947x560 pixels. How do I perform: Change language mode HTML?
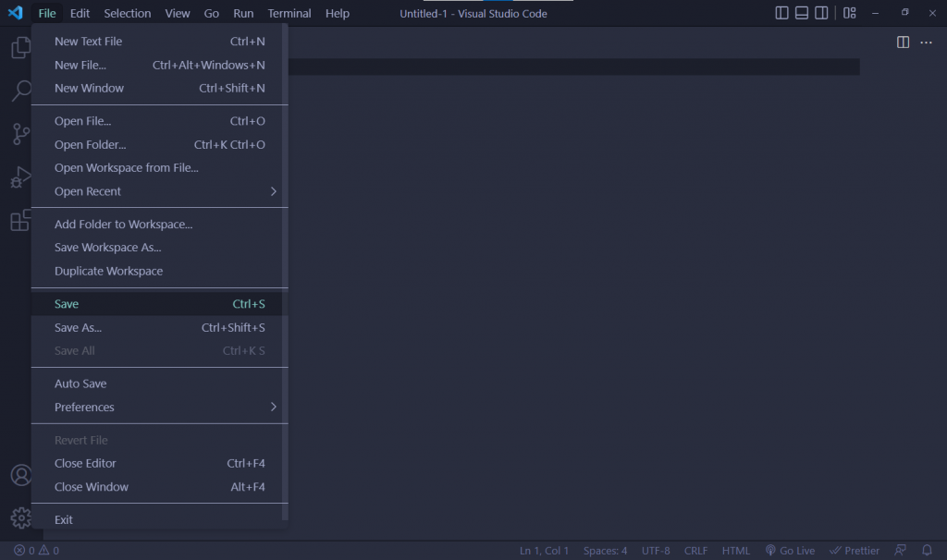click(735, 551)
